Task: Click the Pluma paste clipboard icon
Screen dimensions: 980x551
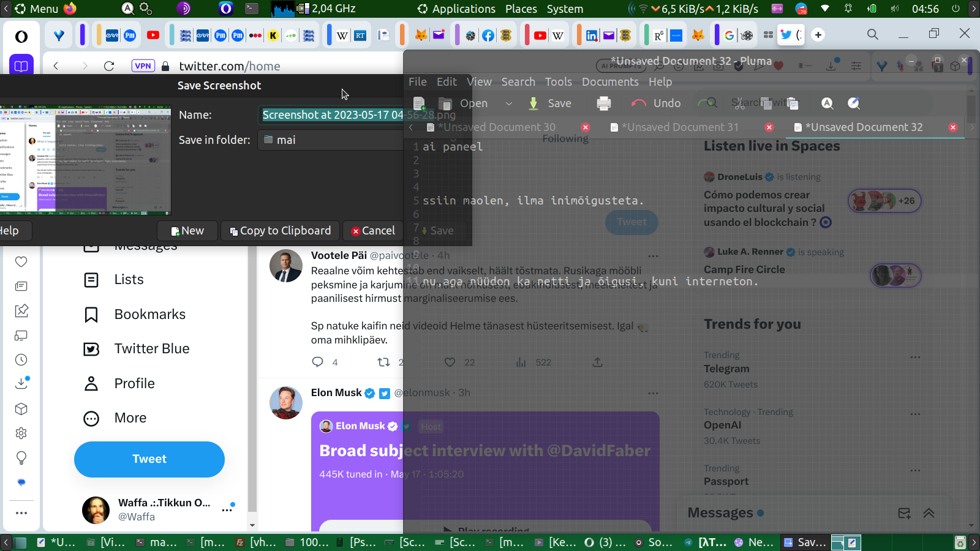Action: click(x=793, y=103)
